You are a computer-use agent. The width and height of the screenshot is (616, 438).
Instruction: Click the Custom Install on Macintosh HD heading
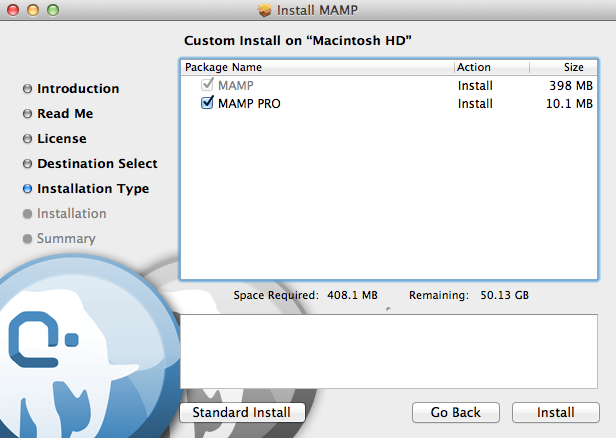298,40
